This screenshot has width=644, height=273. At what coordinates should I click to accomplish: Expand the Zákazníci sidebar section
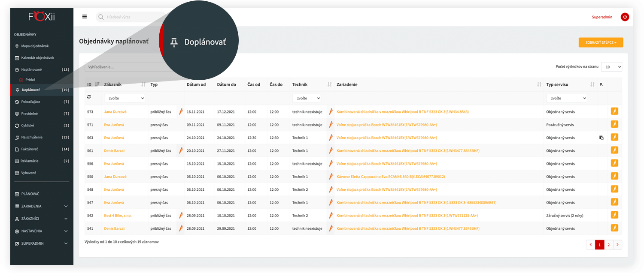(x=42, y=219)
